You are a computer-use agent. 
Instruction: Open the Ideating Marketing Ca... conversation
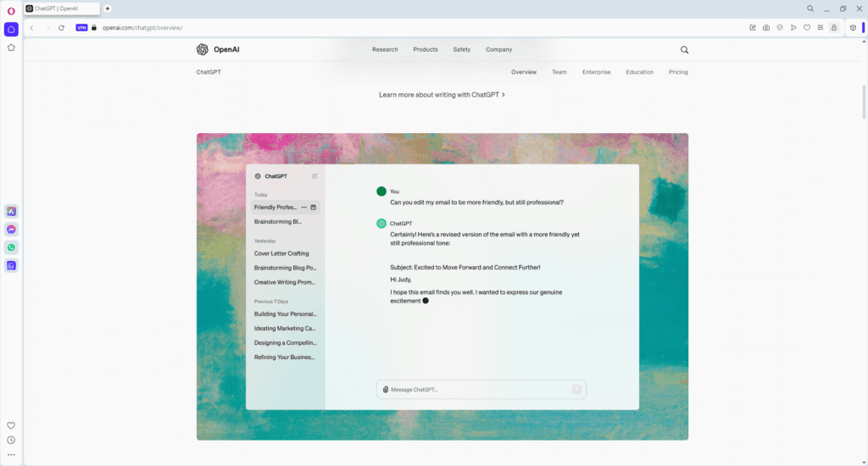pyautogui.click(x=285, y=328)
